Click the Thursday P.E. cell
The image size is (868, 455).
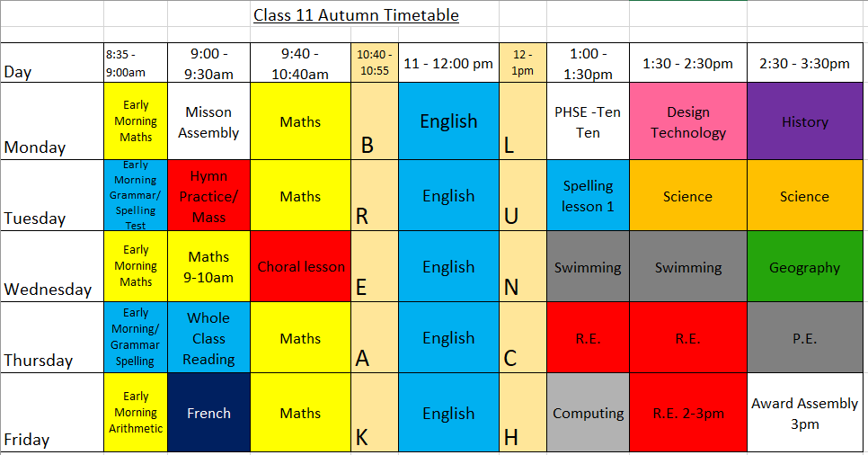(x=805, y=337)
